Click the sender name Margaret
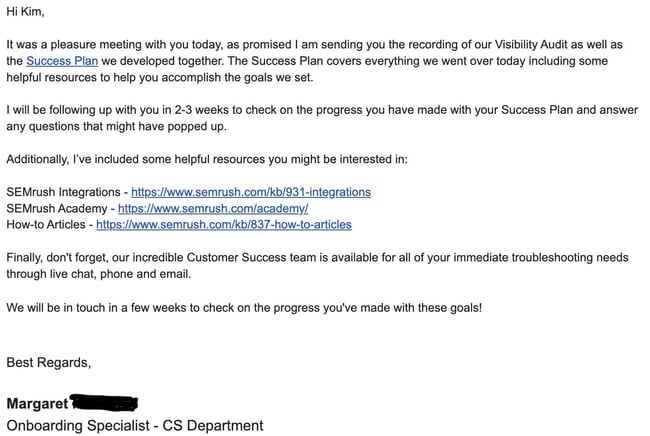This screenshot has width=650, height=436. (x=38, y=404)
